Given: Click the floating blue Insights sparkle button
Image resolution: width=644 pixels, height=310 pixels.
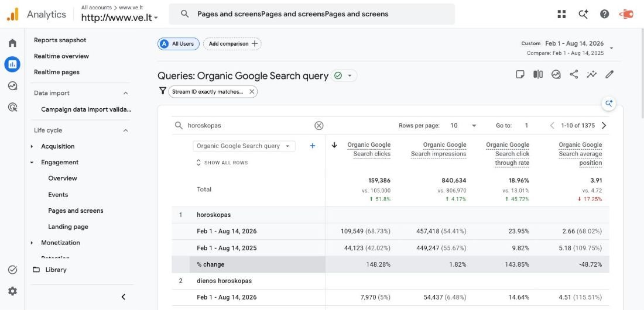Looking at the screenshot, I should click(609, 104).
